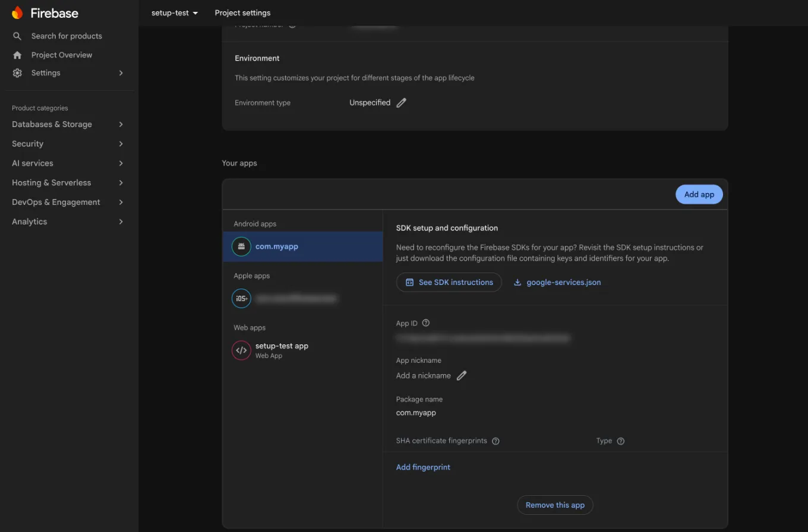Click the Unspecified environment value

370,103
